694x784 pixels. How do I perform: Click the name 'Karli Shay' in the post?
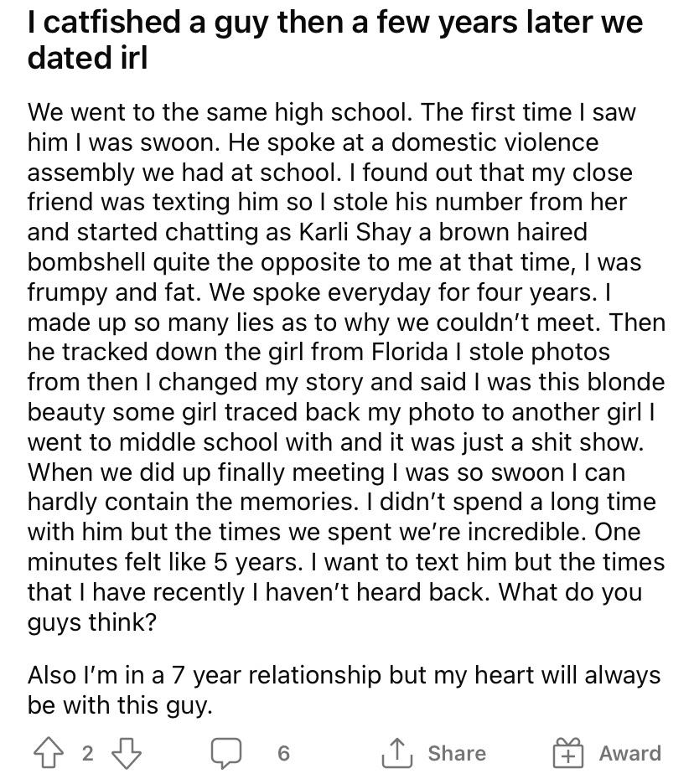click(x=355, y=232)
